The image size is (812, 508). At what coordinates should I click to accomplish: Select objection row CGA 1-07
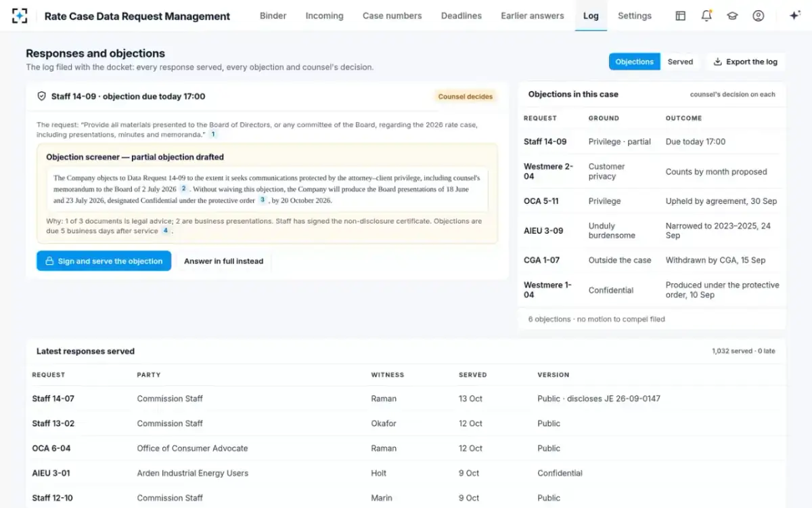click(x=652, y=260)
